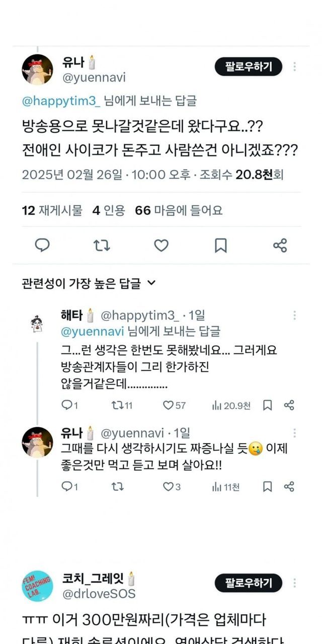The image size is (322, 644).
Task: Follow the @yuennavi account
Action: click(249, 66)
